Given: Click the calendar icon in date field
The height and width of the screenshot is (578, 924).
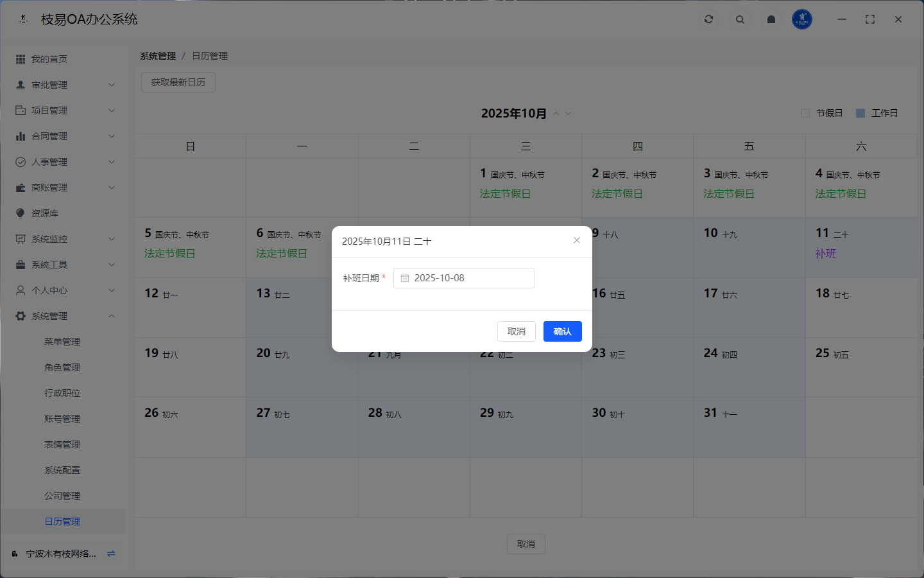Looking at the screenshot, I should pos(405,278).
